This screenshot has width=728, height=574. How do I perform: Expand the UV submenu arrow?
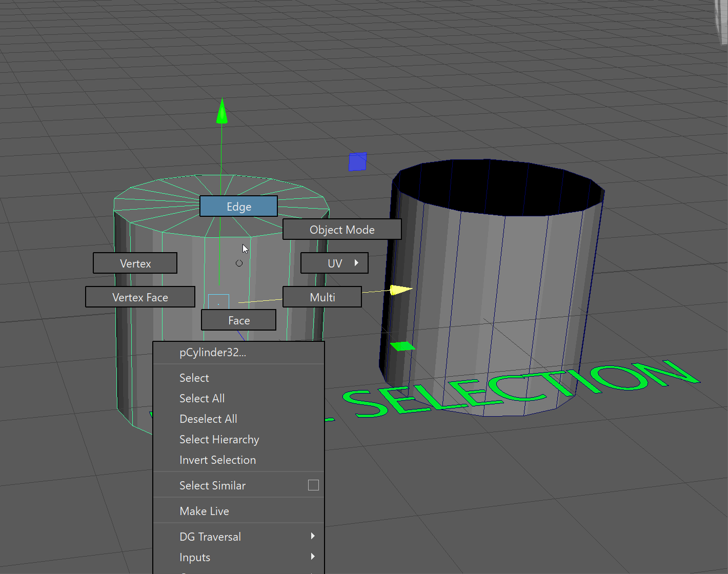pos(356,263)
